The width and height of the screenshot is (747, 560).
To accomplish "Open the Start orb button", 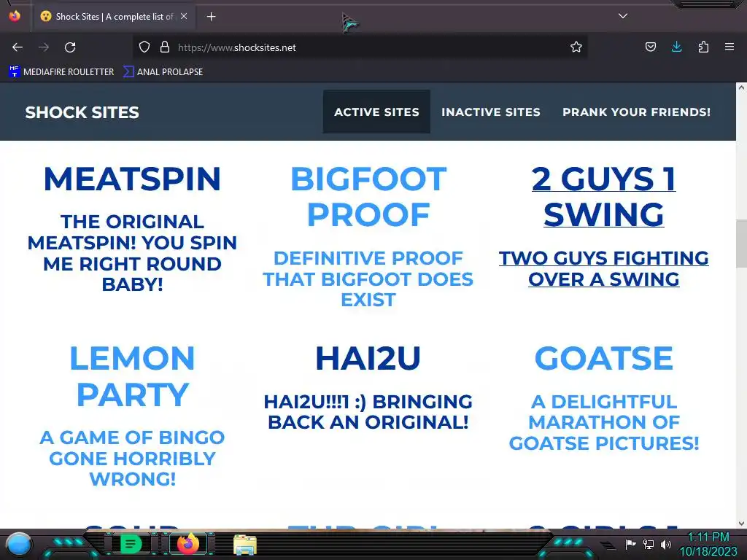I will [18, 544].
